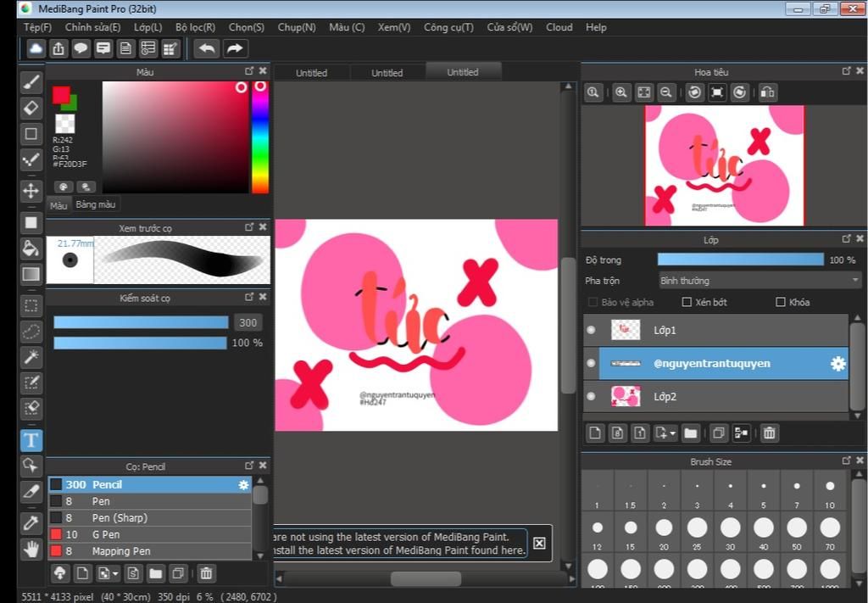Click the fit-to-window icon in the navigator

[x=644, y=92]
